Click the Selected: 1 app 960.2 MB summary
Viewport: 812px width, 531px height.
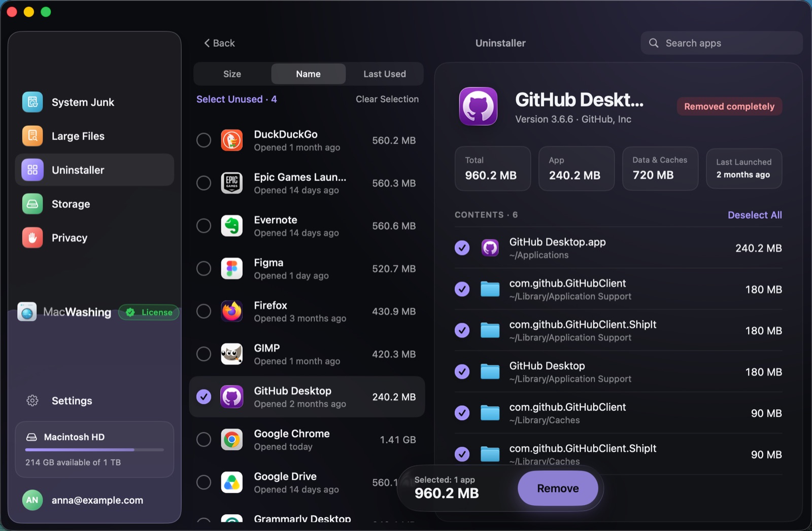click(447, 488)
